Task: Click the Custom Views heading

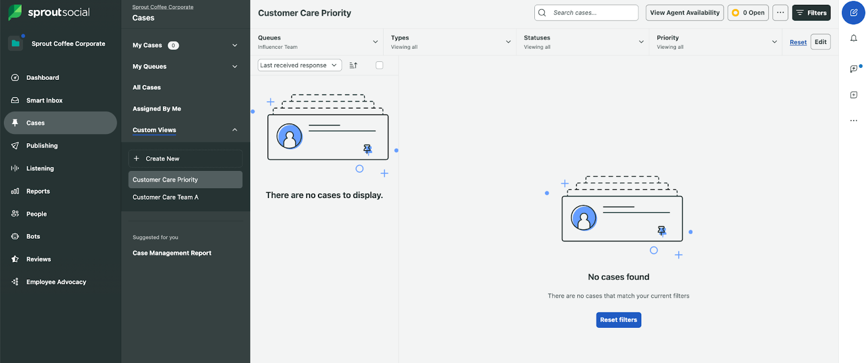Action: [154, 130]
